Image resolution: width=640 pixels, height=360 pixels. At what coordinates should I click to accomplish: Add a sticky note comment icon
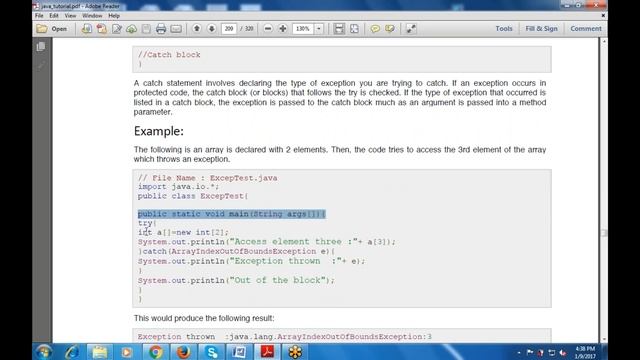(x=375, y=29)
